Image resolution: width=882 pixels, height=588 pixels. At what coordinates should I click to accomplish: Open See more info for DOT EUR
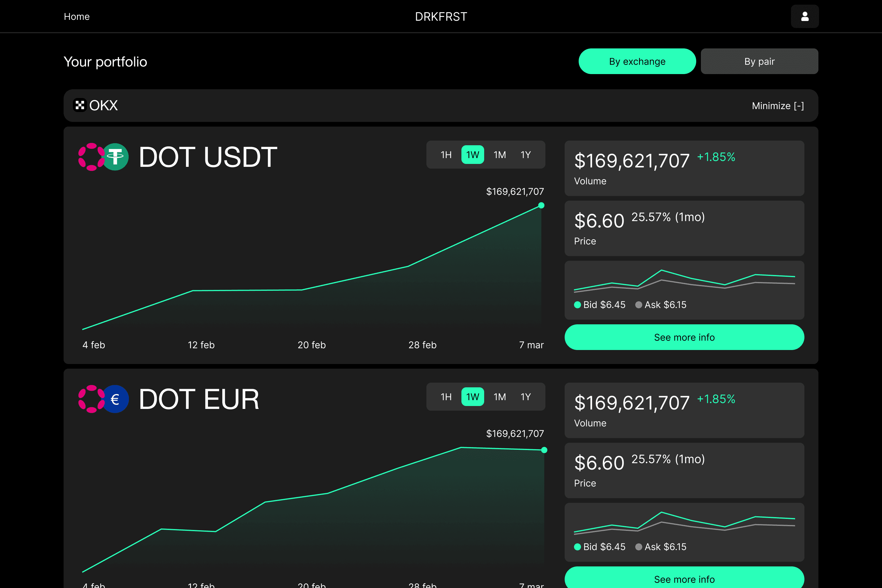[684, 578]
